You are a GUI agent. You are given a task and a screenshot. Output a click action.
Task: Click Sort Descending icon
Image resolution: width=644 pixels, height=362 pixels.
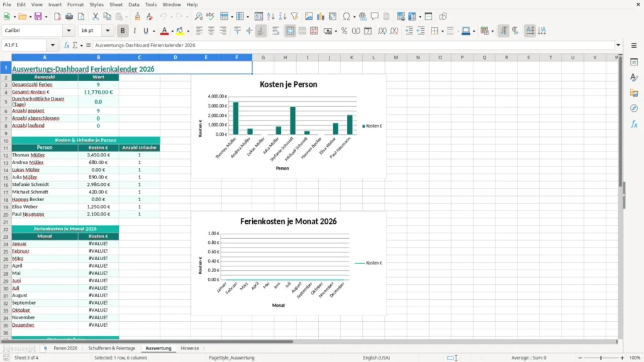[282, 16]
